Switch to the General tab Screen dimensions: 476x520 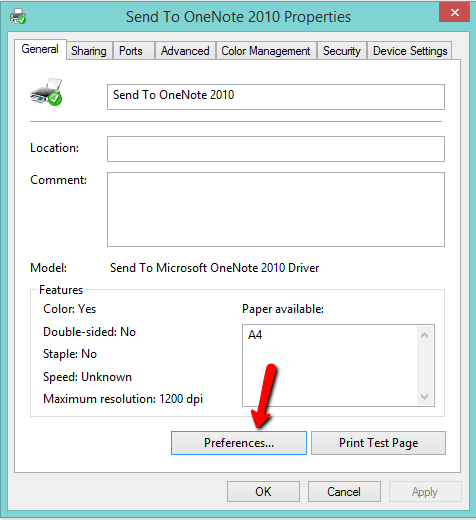[40, 49]
